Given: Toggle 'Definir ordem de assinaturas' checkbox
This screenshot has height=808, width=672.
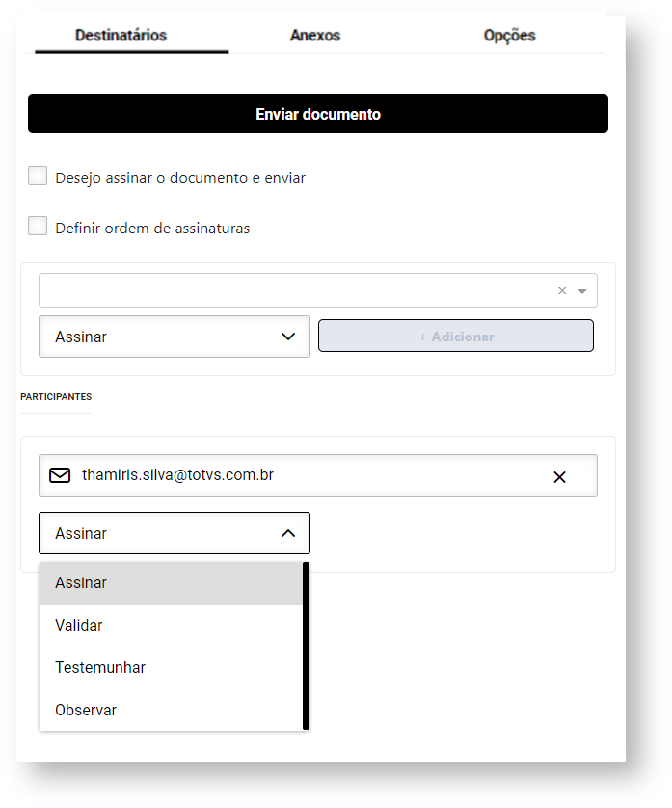Looking at the screenshot, I should pyautogui.click(x=38, y=227).
